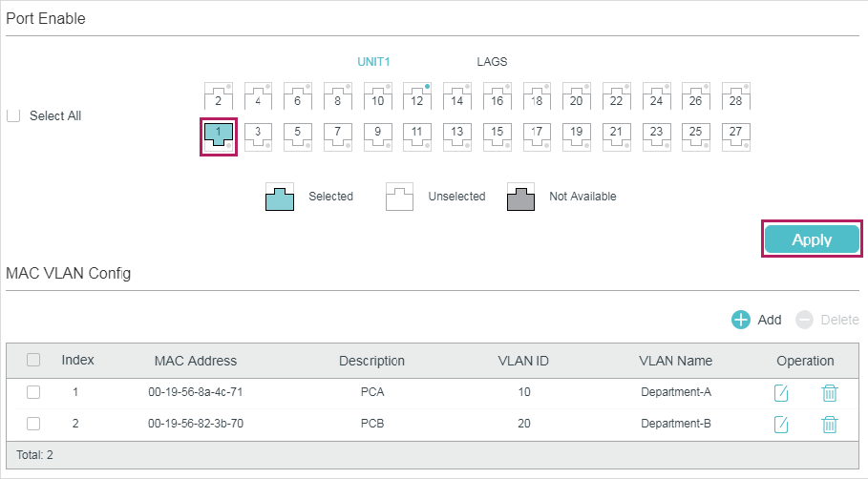Click VLAN ID 10 cell
Image resolution: width=868 pixels, height=479 pixels.
[x=523, y=391]
